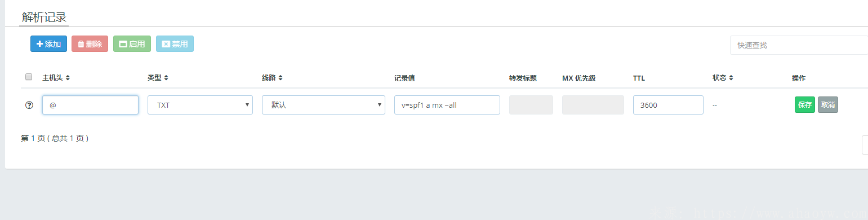
Task: Toggle the select-all header checkbox
Action: pyautogui.click(x=29, y=77)
